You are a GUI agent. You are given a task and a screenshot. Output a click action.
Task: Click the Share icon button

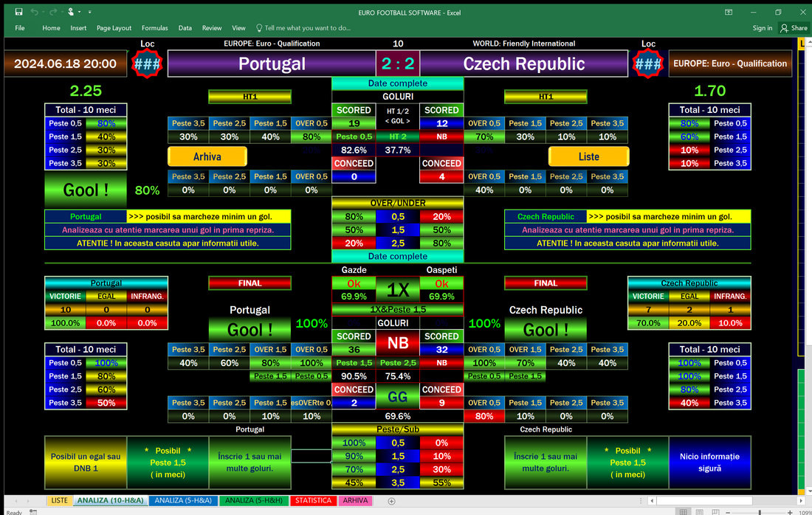(x=794, y=28)
